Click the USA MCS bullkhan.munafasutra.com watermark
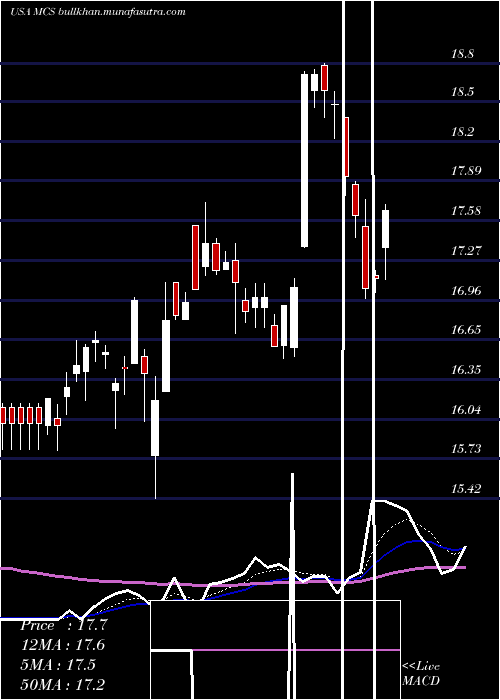Viewport: 500px width, 700px height. pyautogui.click(x=97, y=11)
